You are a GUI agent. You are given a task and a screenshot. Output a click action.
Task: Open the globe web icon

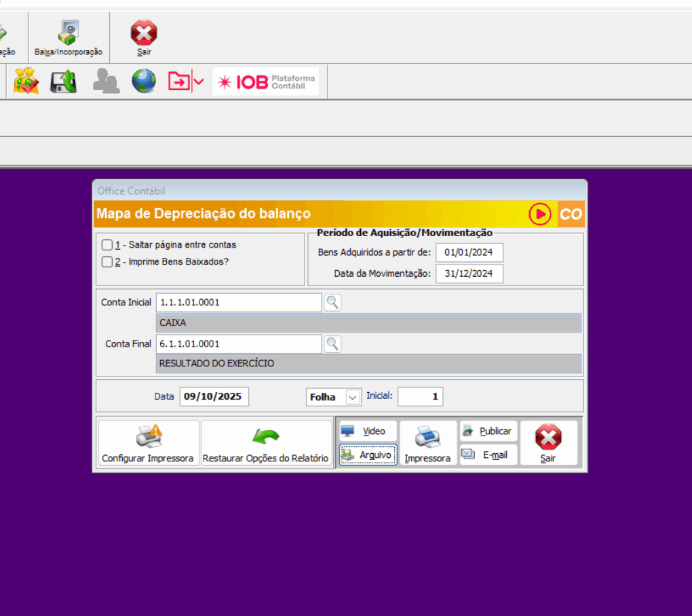144,81
